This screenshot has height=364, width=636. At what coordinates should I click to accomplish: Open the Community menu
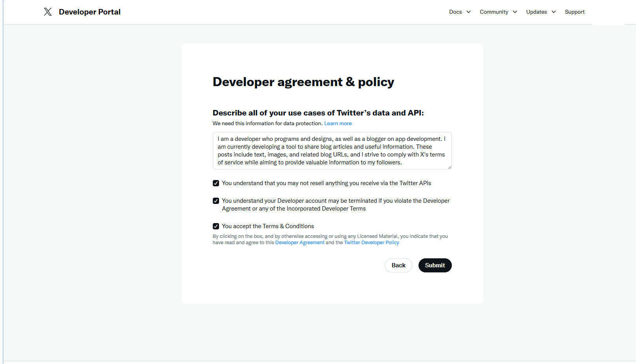coord(494,12)
